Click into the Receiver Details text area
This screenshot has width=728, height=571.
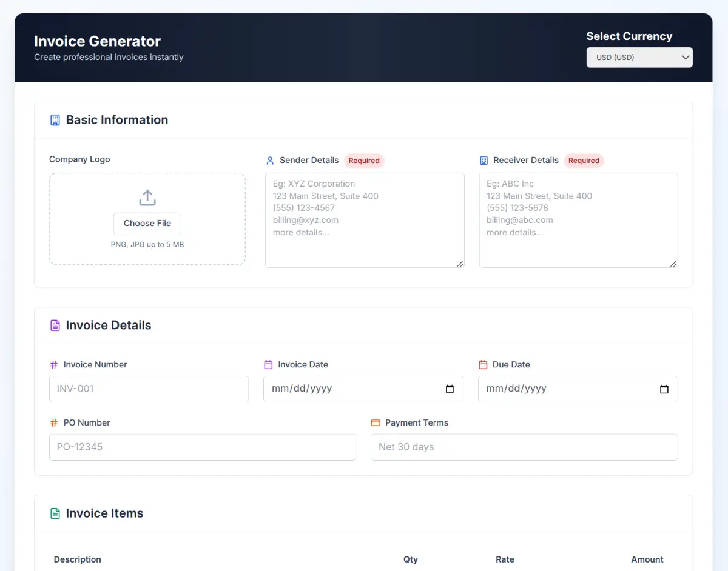[578, 242]
